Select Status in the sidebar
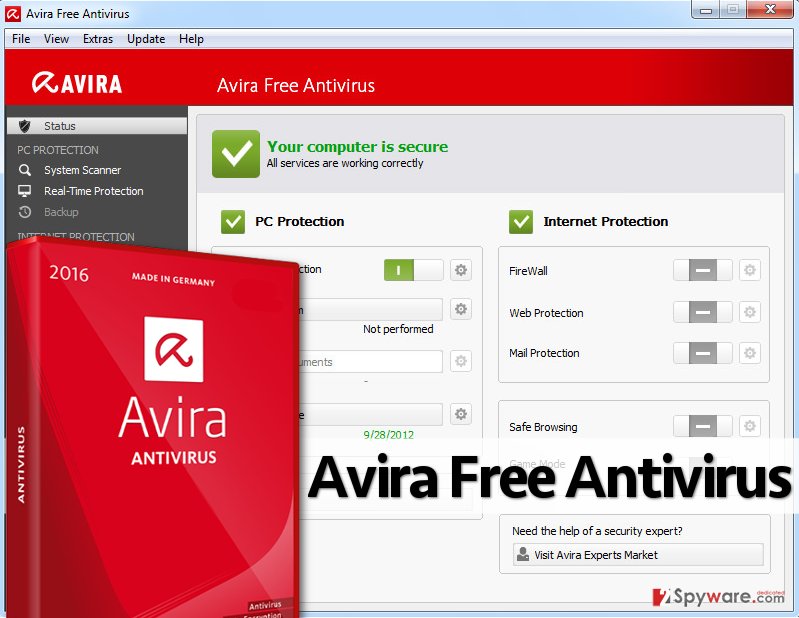 point(97,126)
